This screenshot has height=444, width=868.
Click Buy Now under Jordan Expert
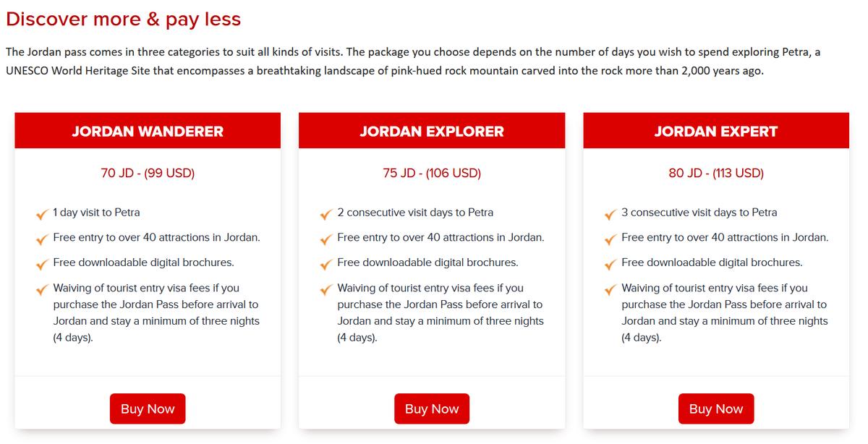(x=716, y=409)
